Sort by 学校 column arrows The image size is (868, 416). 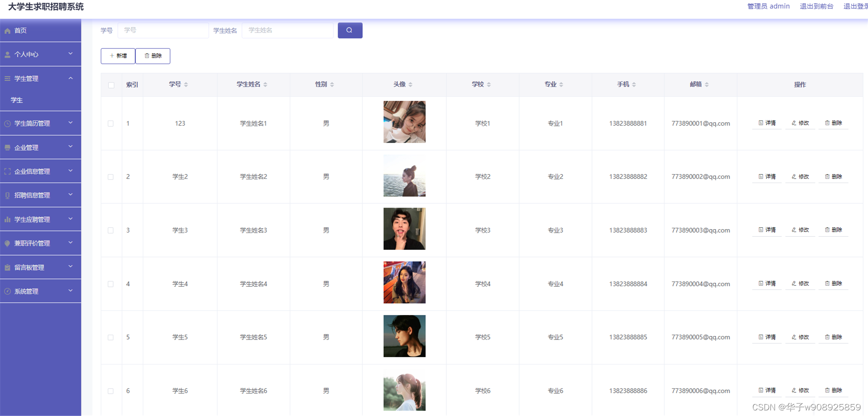[x=489, y=85]
